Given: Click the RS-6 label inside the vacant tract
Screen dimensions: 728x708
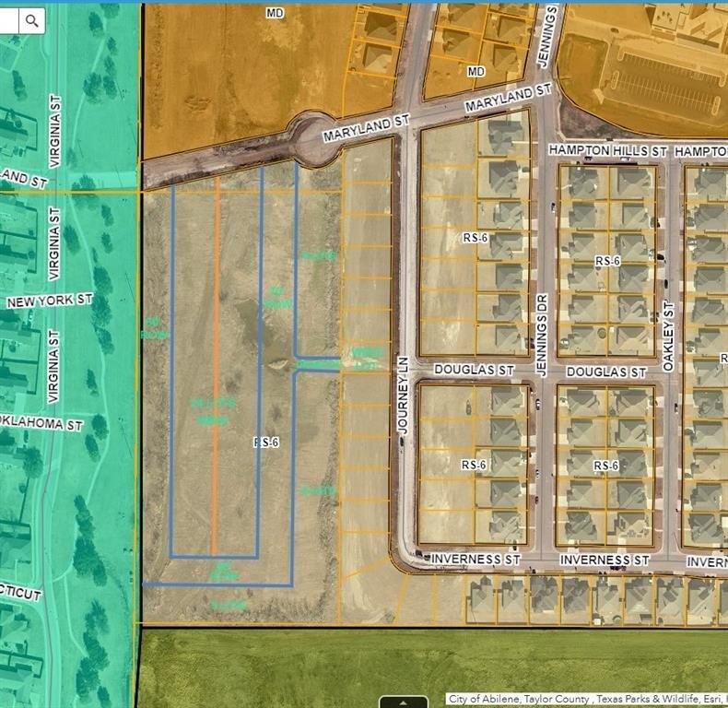Looking at the screenshot, I should coord(265,442).
